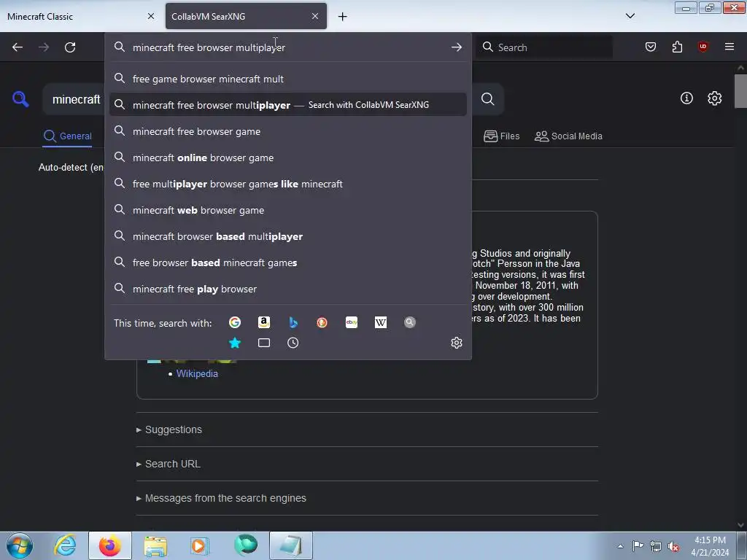This screenshot has width=747, height=560.
Task: Open Firefox extensions menu
Action: coord(677,47)
